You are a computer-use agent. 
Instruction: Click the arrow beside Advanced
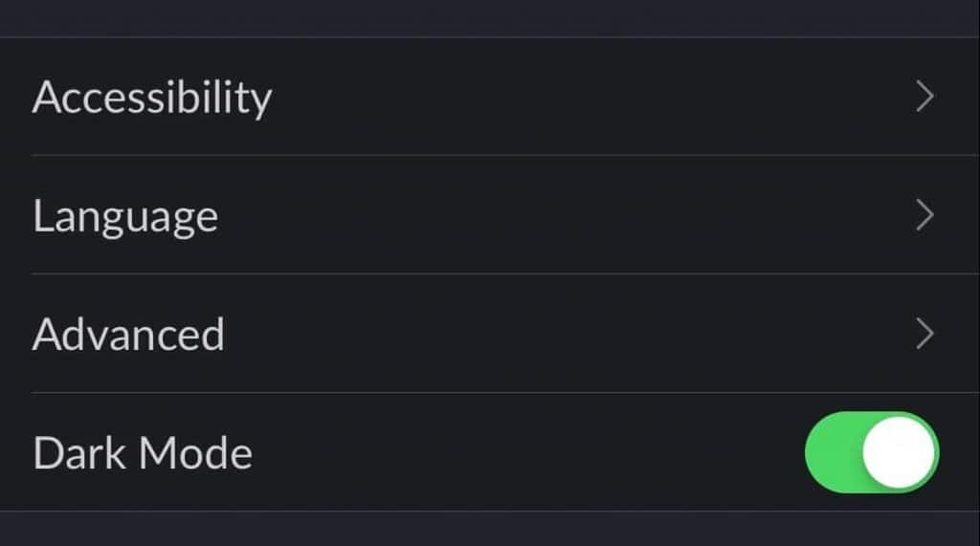(924, 334)
